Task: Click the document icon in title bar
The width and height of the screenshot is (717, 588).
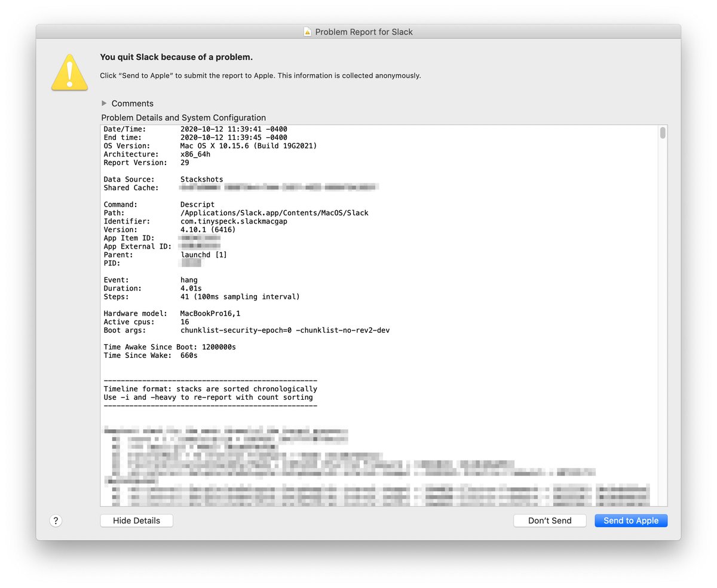Action: pos(308,32)
